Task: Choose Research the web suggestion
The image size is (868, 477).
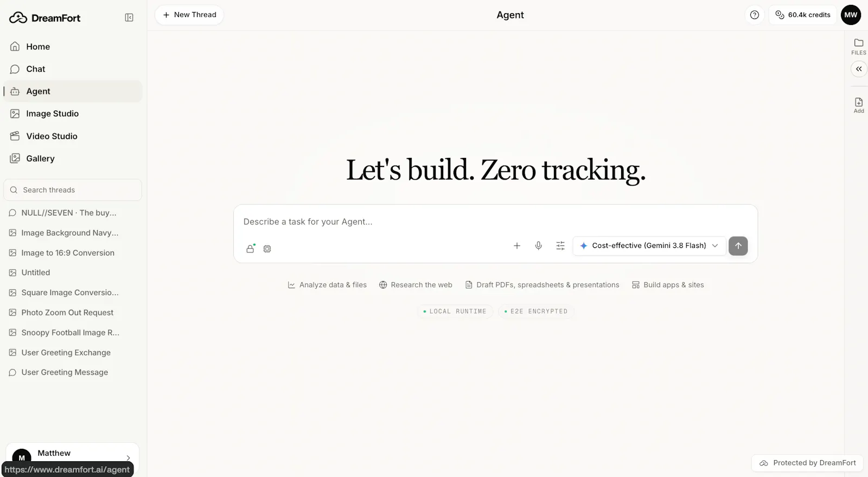Action: point(416,285)
